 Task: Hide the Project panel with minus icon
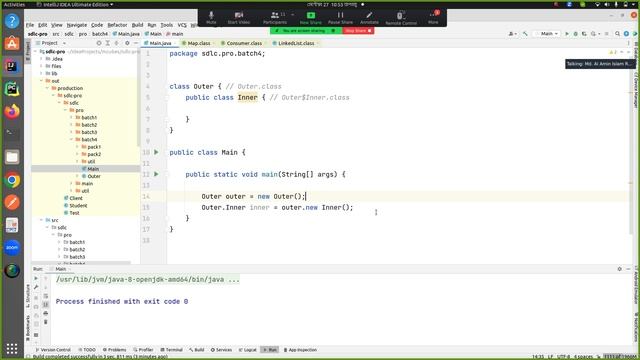pyautogui.click(x=136, y=43)
